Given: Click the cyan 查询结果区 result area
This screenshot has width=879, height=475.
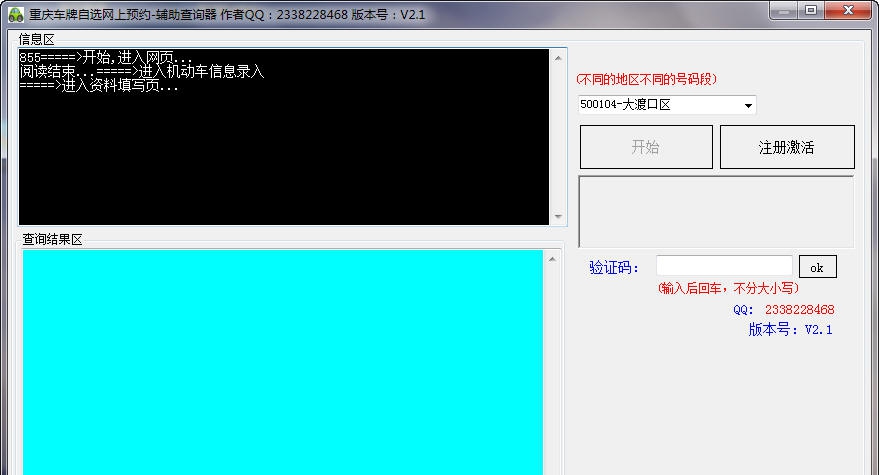Looking at the screenshot, I should (x=283, y=362).
